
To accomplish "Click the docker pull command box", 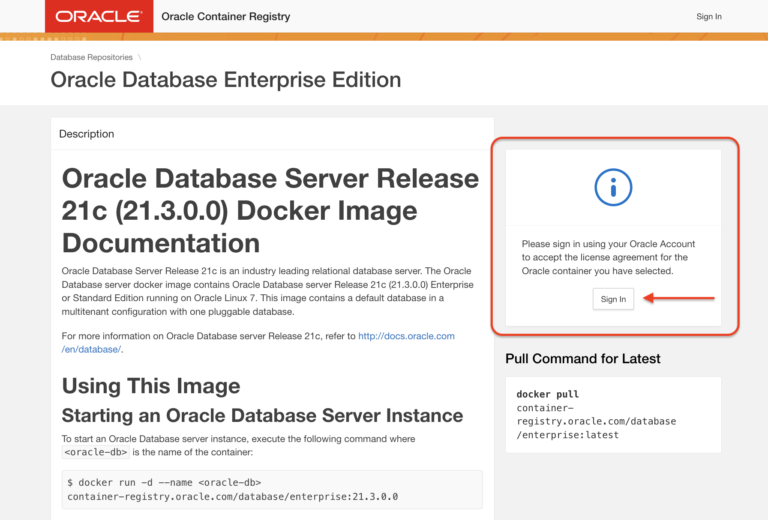I will [x=612, y=414].
